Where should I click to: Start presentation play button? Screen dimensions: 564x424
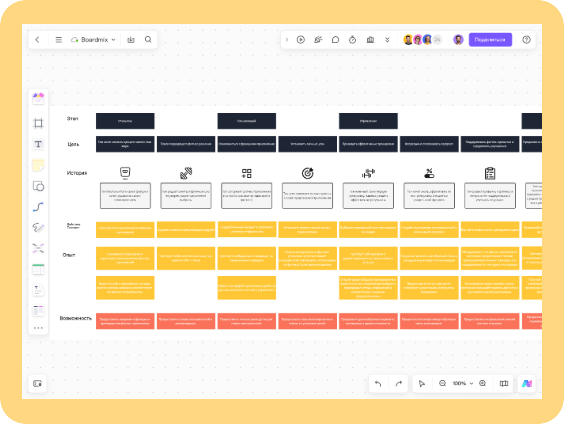(x=301, y=40)
